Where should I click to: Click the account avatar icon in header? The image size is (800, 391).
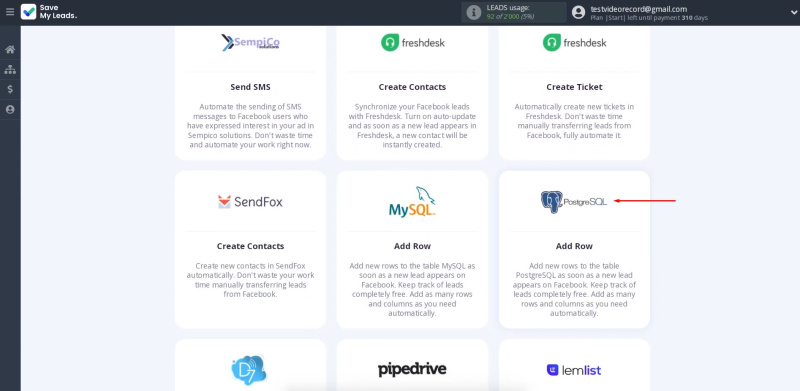(578, 13)
